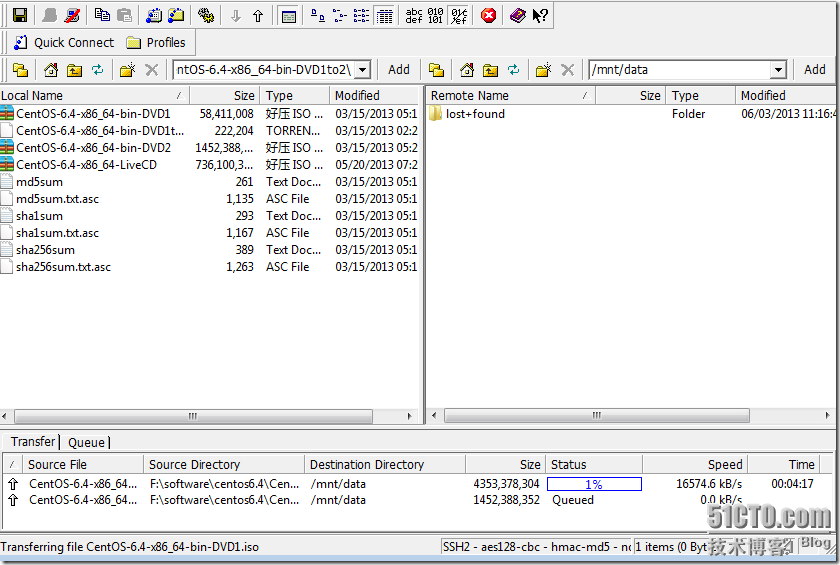Screen dimensions: 840x565
Task: Click the red Cancel transfer stop icon
Action: click(488, 16)
